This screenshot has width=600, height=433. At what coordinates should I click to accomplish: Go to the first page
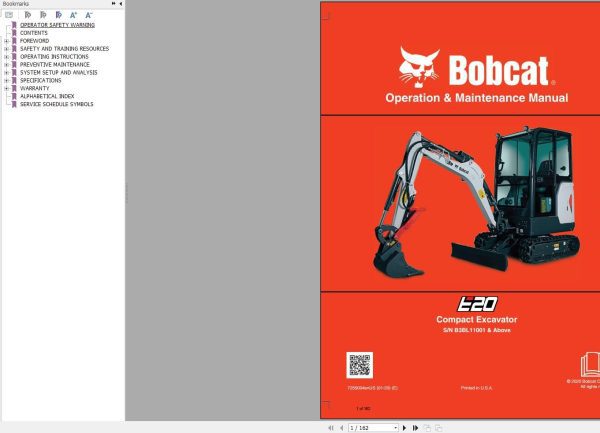pyautogui.click(x=331, y=428)
